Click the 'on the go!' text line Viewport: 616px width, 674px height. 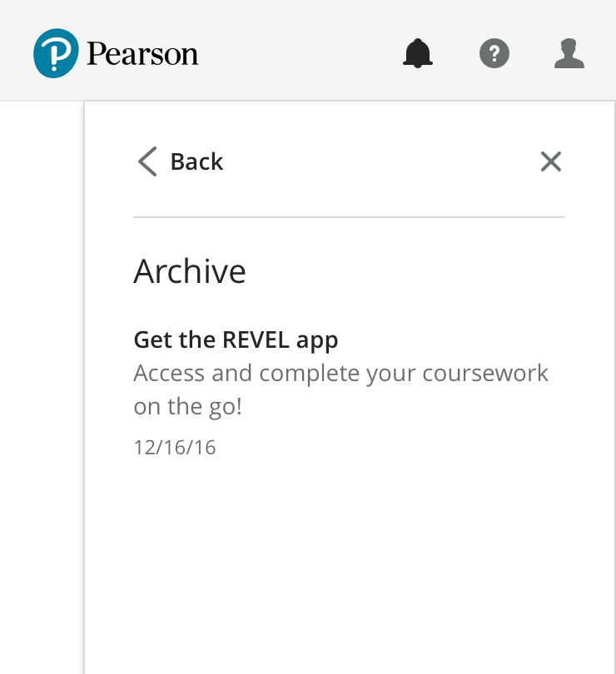click(x=187, y=407)
